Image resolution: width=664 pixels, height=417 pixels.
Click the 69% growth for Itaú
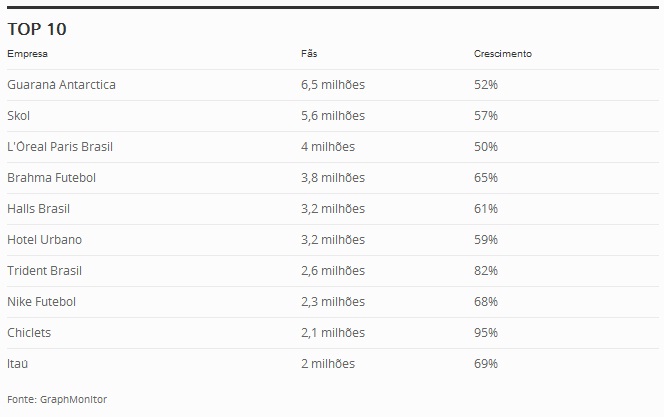(x=486, y=364)
